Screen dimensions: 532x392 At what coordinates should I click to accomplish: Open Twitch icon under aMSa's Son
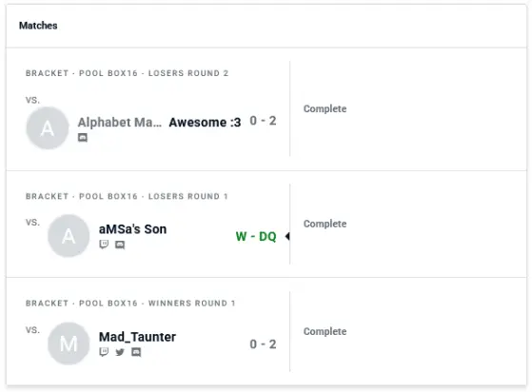point(104,245)
